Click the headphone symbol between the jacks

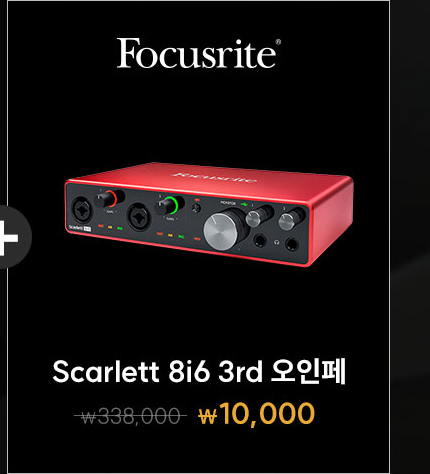[x=276, y=242]
